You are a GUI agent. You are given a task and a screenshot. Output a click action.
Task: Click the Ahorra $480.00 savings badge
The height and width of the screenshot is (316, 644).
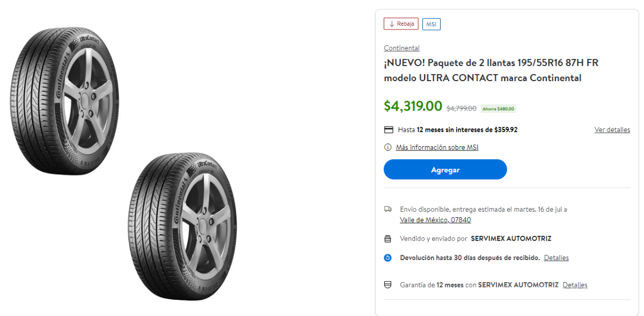[x=498, y=108]
